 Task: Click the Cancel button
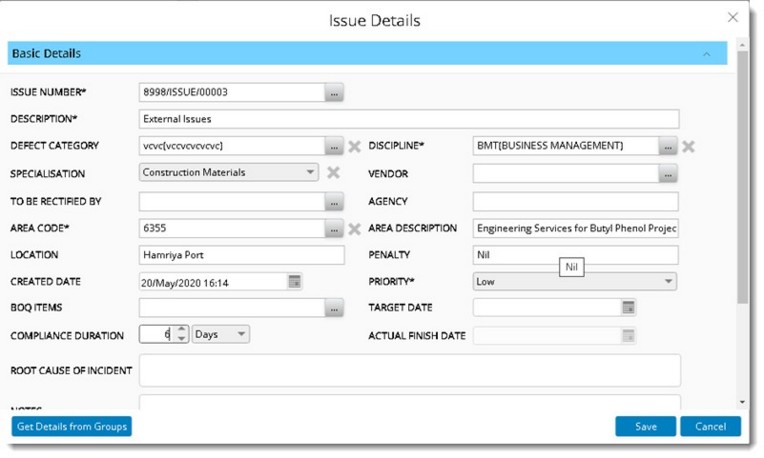coord(710,427)
